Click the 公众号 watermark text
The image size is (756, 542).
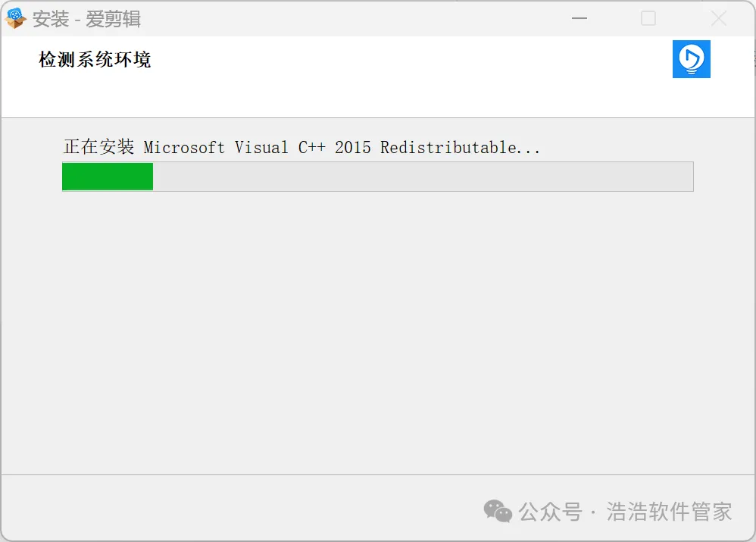[x=551, y=512]
